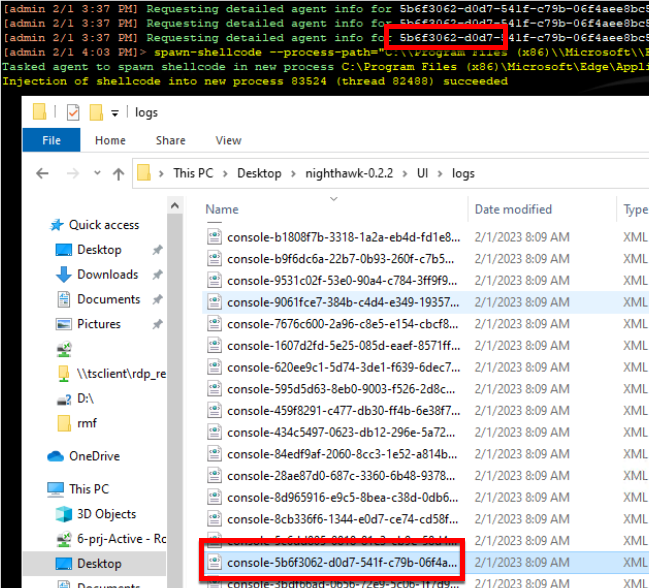Sort files by Date modified column

tap(512, 210)
